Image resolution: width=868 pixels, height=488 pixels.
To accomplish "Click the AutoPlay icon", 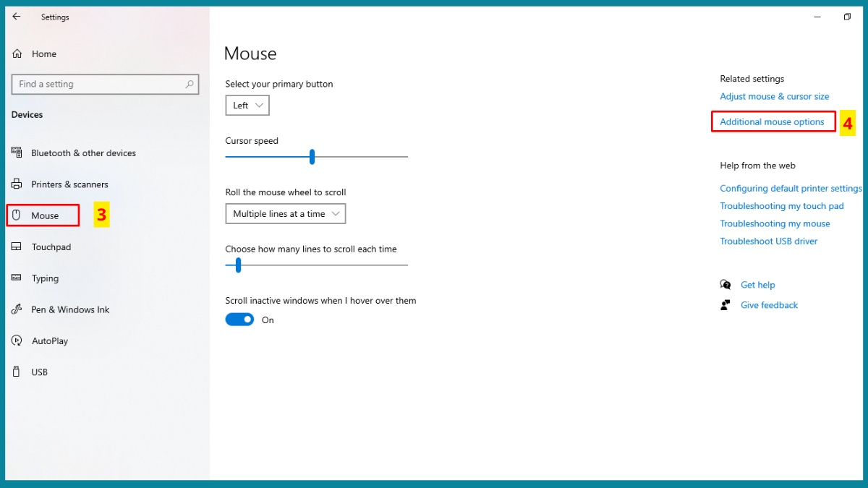I will (x=17, y=341).
